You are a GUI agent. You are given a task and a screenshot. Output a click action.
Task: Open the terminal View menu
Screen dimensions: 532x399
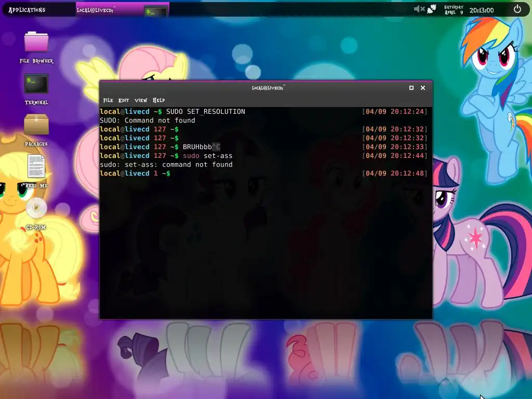(x=141, y=100)
